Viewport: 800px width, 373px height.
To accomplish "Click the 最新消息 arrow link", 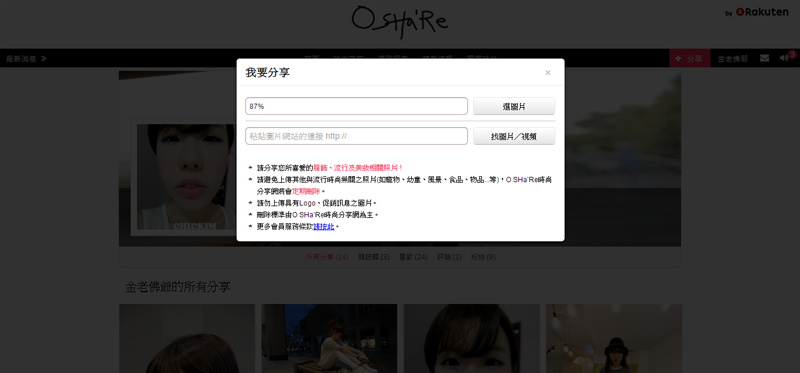I will point(27,59).
